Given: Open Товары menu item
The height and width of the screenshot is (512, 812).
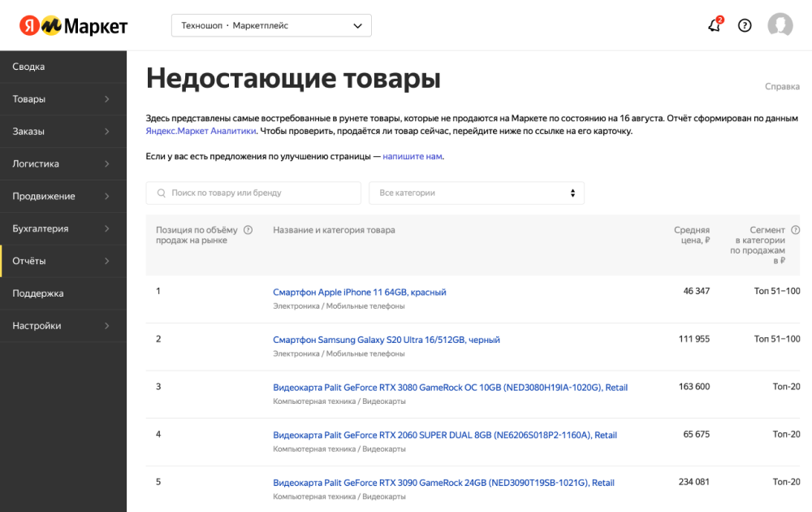Looking at the screenshot, I should 63,99.
